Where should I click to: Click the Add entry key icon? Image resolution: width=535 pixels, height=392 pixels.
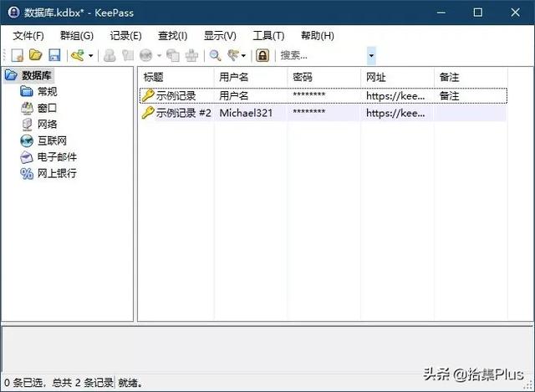78,55
